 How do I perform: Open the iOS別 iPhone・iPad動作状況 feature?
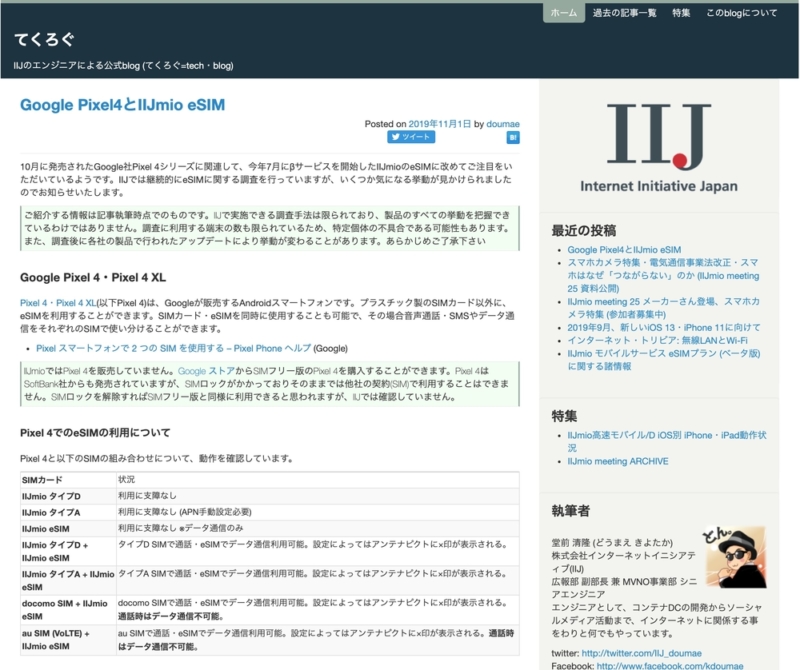pyautogui.click(x=667, y=441)
